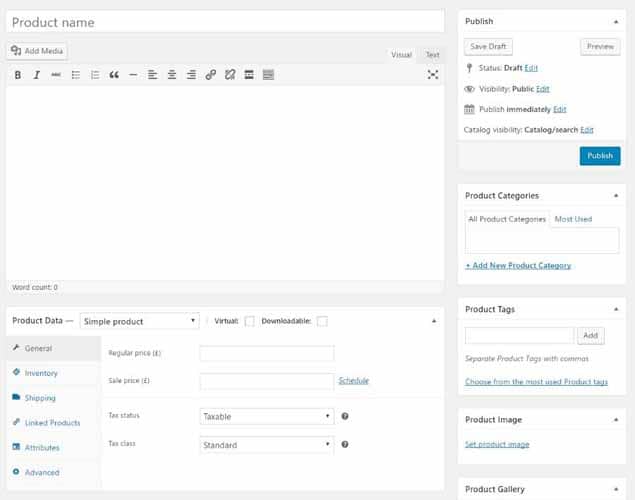Screen dimensions: 635x500
Task: Toggle italic formatting in editor toolbar
Action: 37,75
